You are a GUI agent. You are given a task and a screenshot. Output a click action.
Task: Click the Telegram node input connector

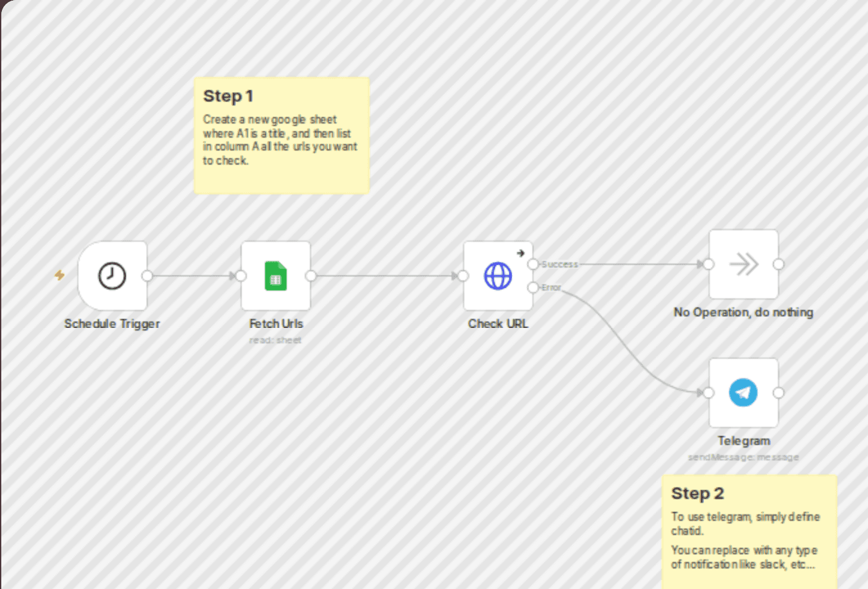709,393
